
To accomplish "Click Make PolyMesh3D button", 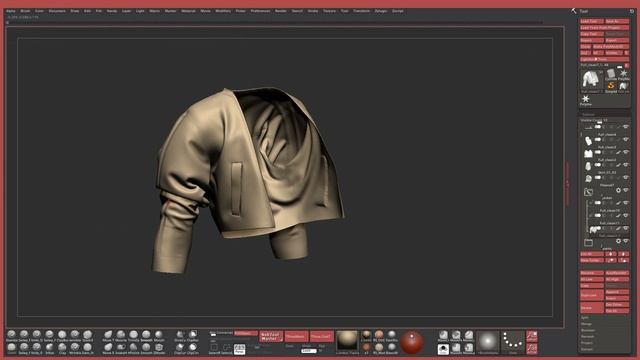I will click(611, 47).
